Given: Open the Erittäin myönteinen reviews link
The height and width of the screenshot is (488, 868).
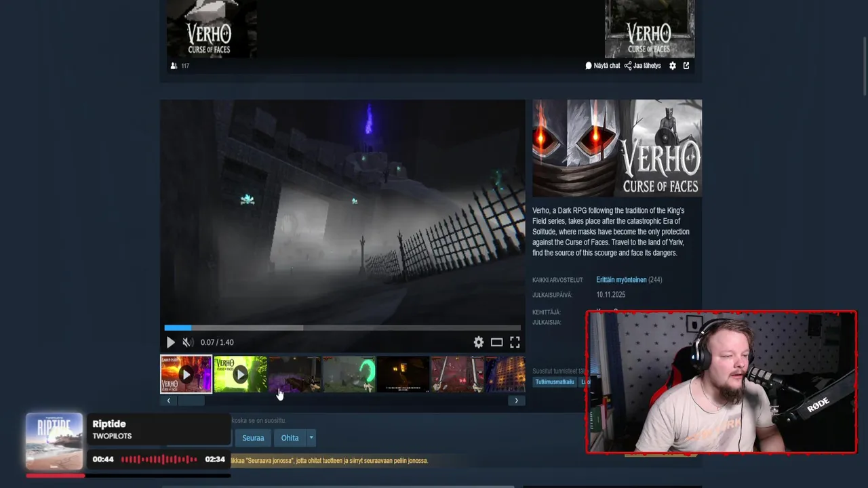Looking at the screenshot, I should 621,280.
